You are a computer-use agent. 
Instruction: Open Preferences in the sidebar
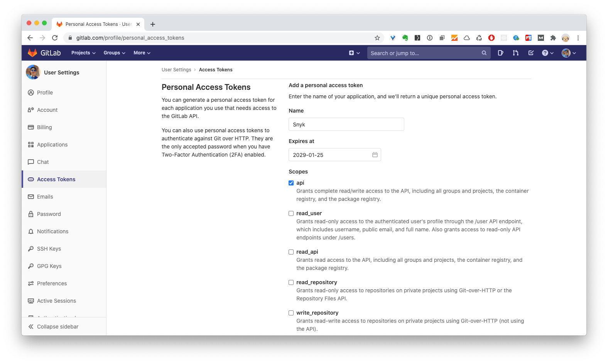(x=52, y=283)
